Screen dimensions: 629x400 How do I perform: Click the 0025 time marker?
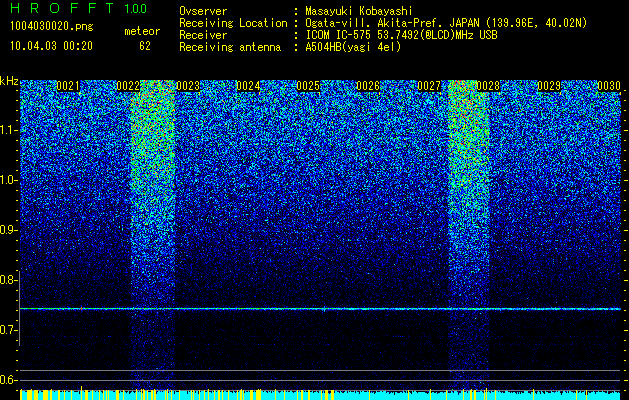(308, 86)
